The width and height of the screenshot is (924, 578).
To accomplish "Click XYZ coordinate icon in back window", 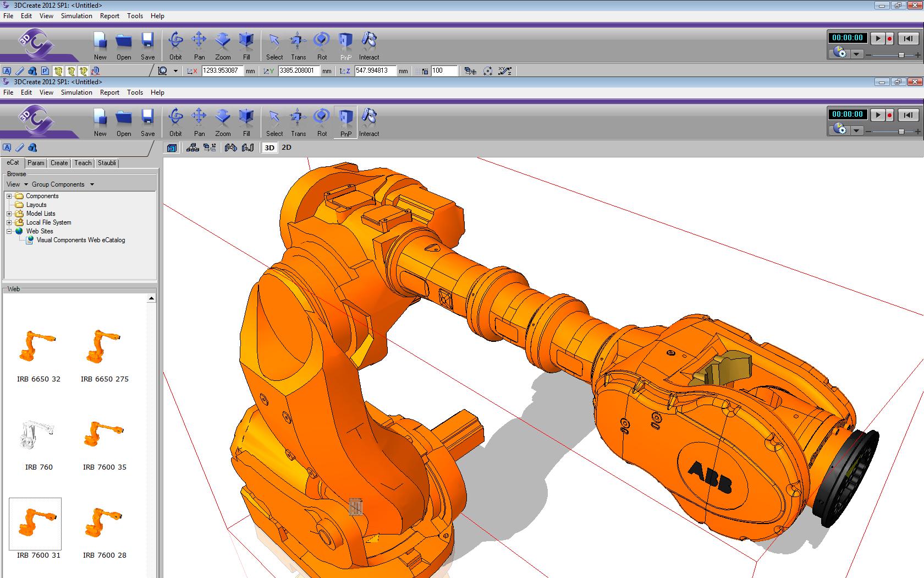I will (x=505, y=71).
